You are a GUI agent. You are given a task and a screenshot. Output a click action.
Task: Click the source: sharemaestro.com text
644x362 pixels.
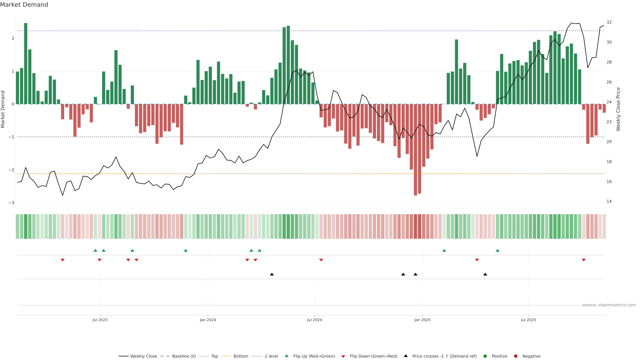click(609, 305)
